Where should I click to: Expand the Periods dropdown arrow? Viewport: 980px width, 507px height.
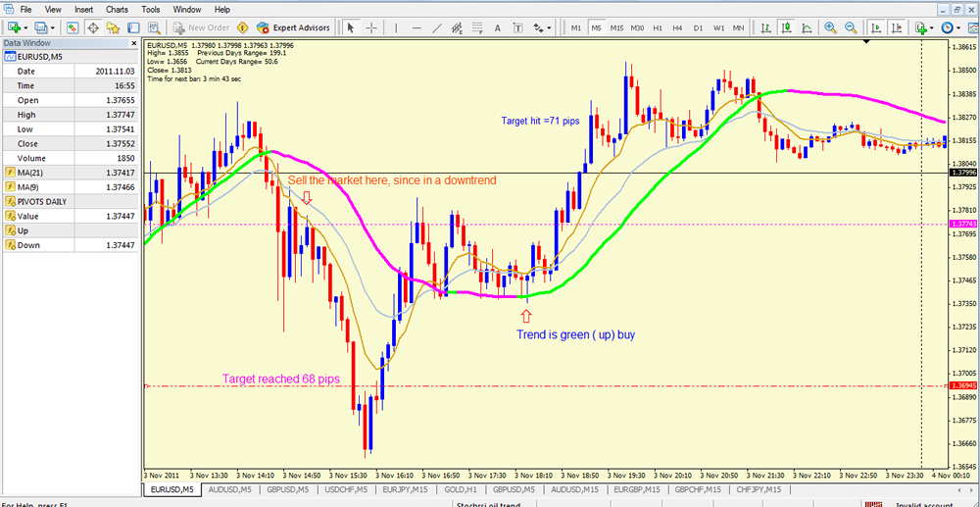[x=959, y=27]
